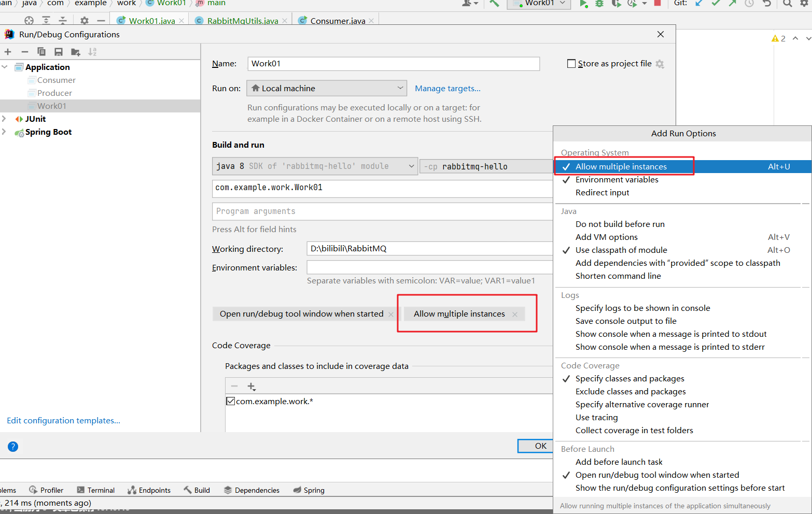This screenshot has width=812, height=514.
Task: Open the user account dropdown in toolbar
Action: pyautogui.click(x=470, y=3)
